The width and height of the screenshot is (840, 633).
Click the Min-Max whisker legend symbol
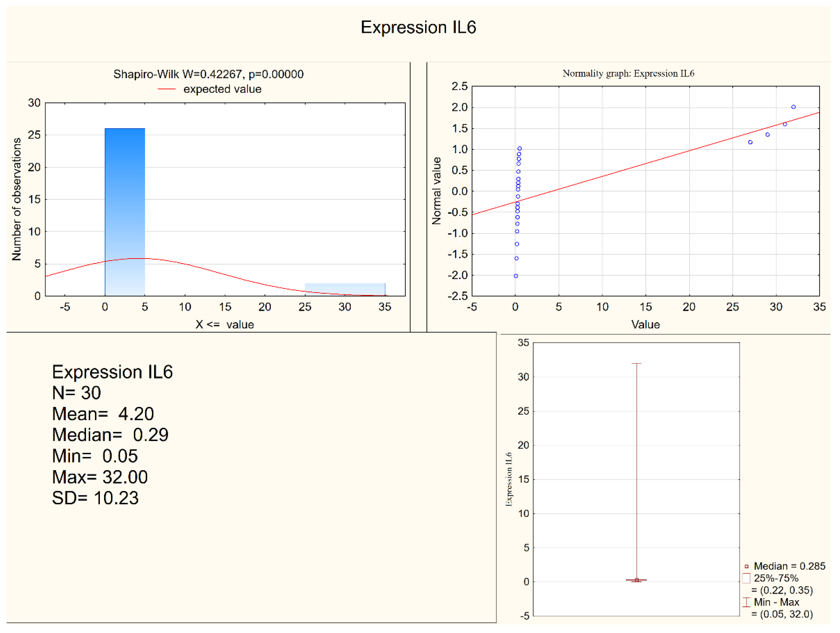click(x=746, y=602)
